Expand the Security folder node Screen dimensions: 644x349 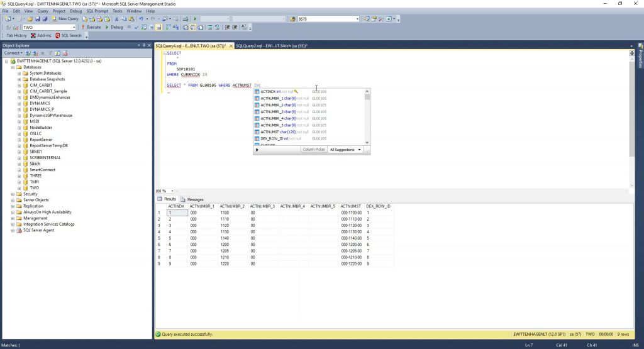13,194
